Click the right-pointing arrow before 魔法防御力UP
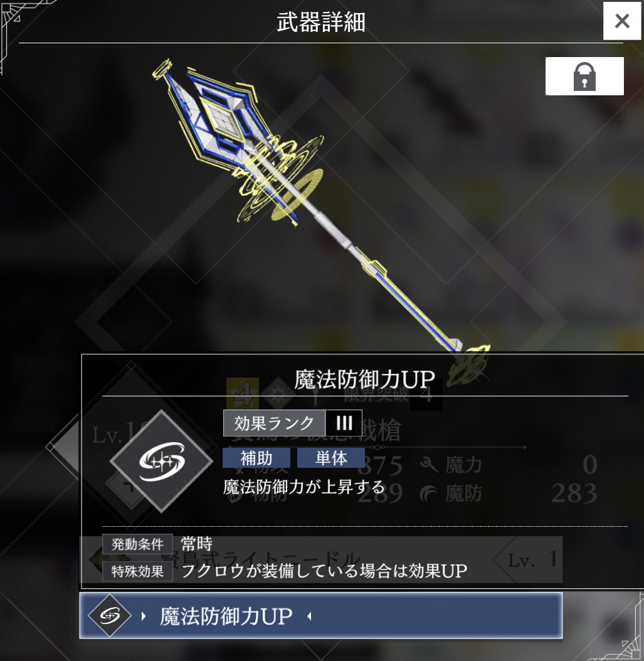Screen dimensions: 644x661 (x=144, y=616)
